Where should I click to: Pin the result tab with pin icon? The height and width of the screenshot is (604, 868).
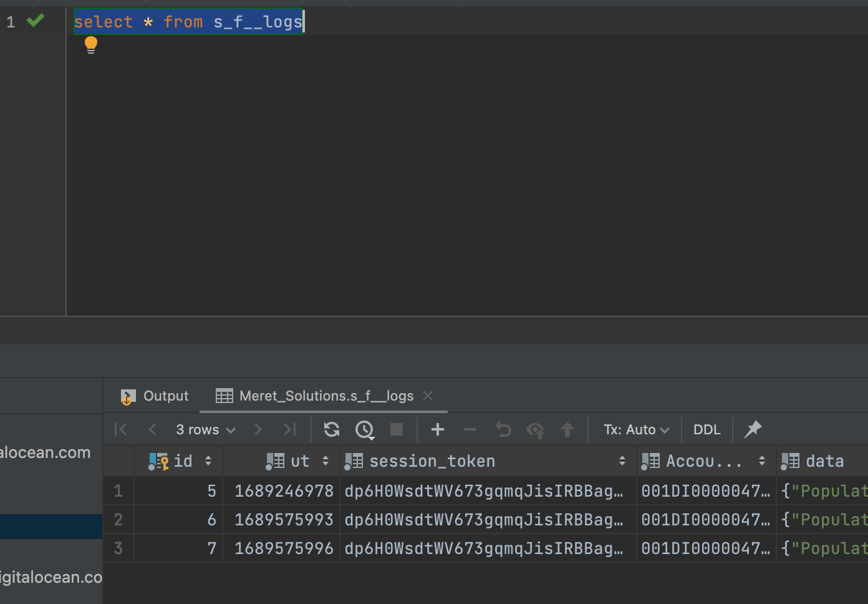[753, 429]
